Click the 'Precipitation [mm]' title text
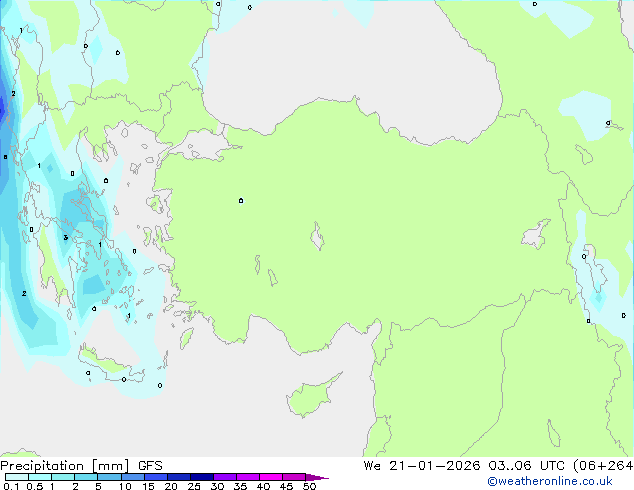The width and height of the screenshot is (634, 490). tap(65, 466)
